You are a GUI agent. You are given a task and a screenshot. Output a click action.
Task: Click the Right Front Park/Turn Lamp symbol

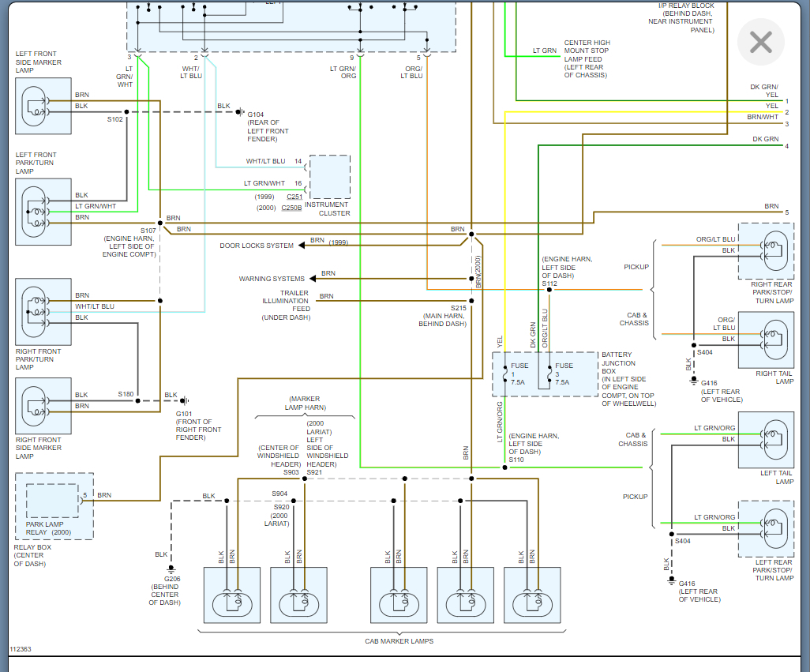(43, 312)
